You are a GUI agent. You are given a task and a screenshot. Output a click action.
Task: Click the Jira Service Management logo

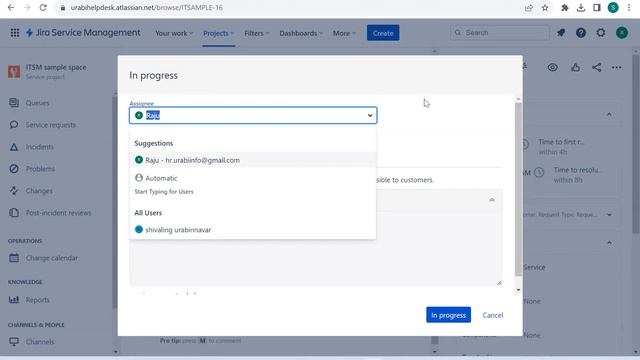(83, 33)
